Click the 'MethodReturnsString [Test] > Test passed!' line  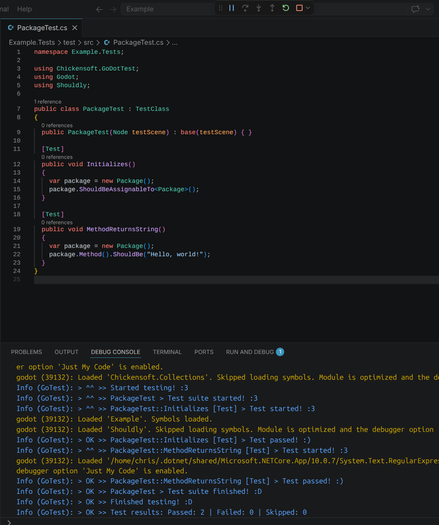180,481
